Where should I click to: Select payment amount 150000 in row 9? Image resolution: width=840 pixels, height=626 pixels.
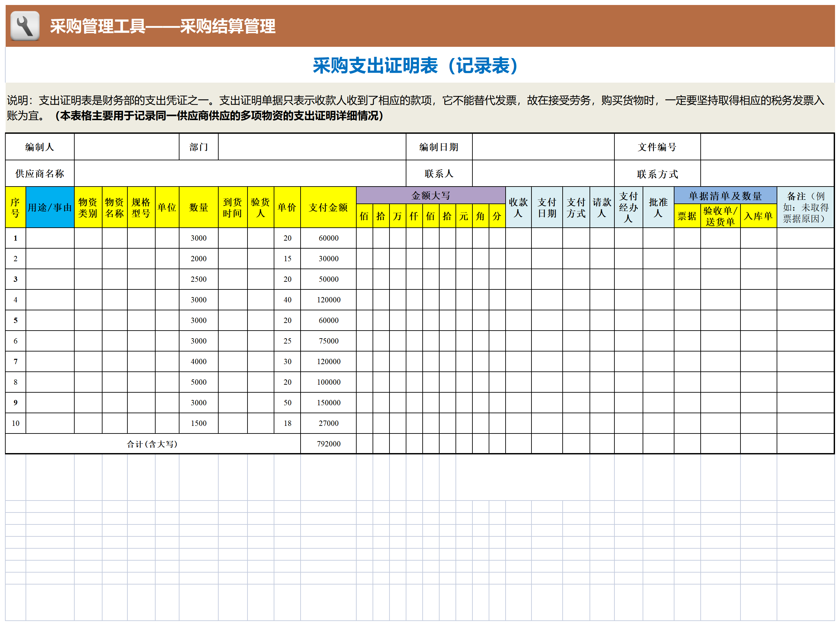pyautogui.click(x=328, y=402)
